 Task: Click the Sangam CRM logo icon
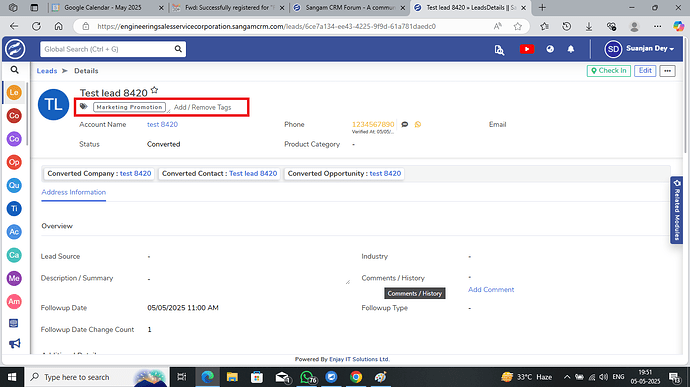click(x=15, y=49)
